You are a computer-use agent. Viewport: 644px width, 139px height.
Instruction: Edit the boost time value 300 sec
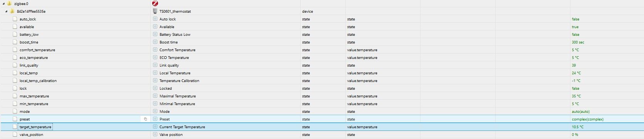click(x=578, y=42)
